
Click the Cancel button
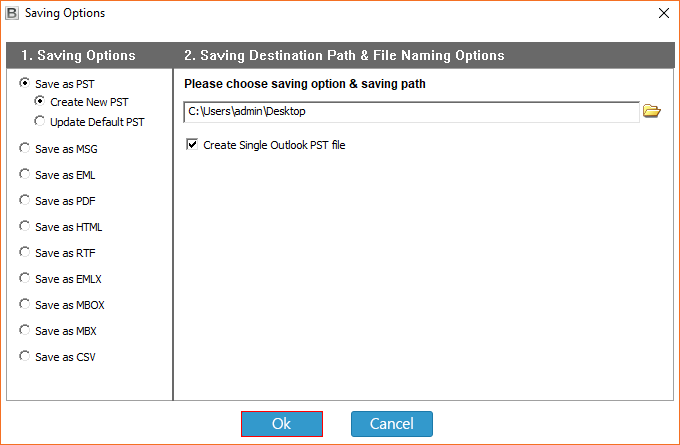coord(392,424)
